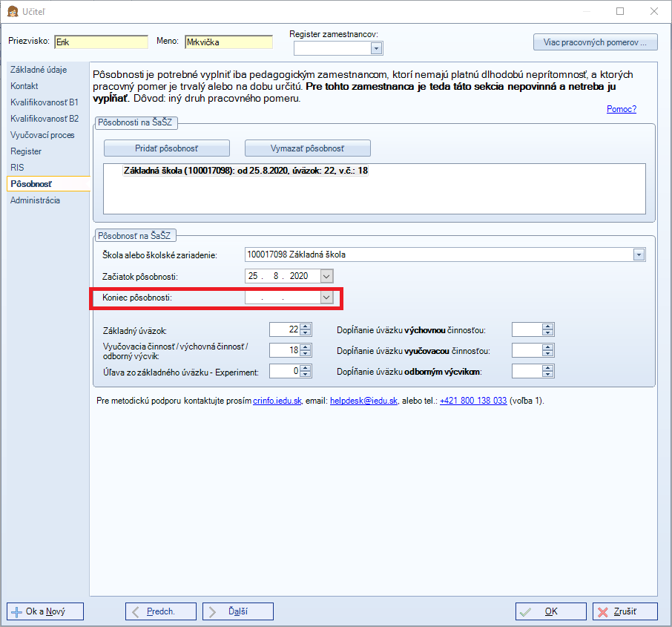Click the Ok a Nový button

(x=45, y=611)
